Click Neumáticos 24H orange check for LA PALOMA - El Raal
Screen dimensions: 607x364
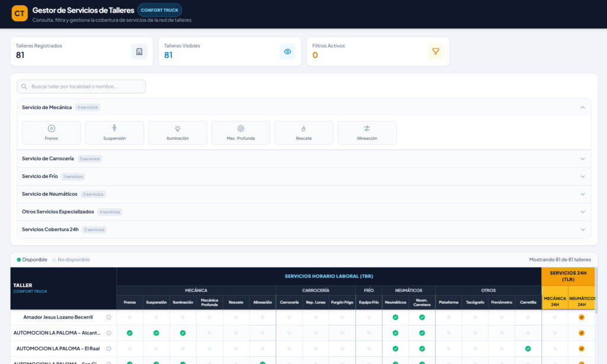[x=582, y=349]
